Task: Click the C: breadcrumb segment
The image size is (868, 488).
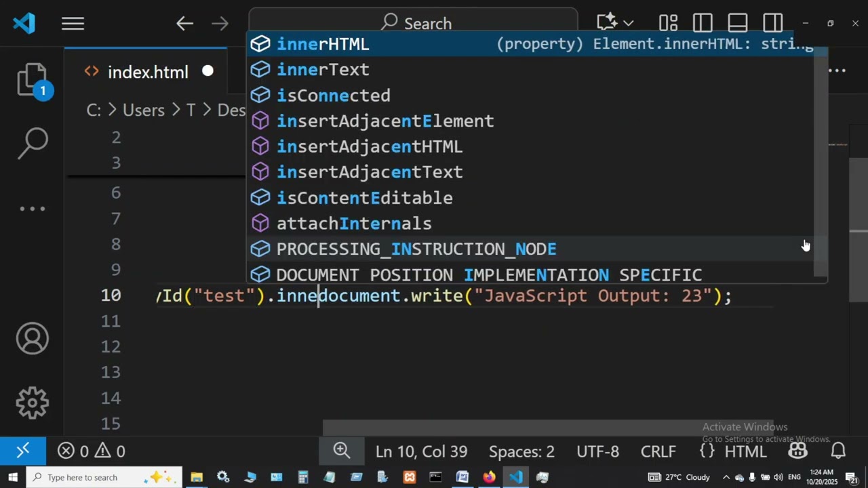Action: [94, 110]
